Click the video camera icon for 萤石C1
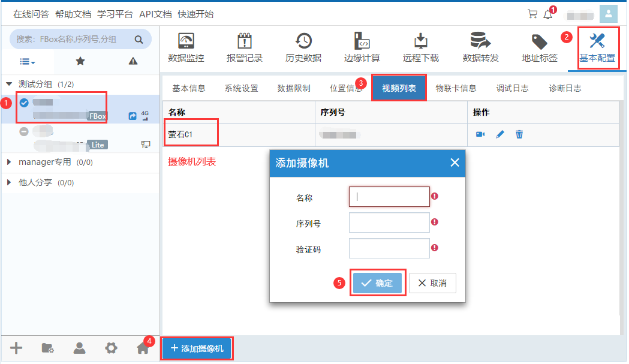The image size is (629, 364). 480,134
